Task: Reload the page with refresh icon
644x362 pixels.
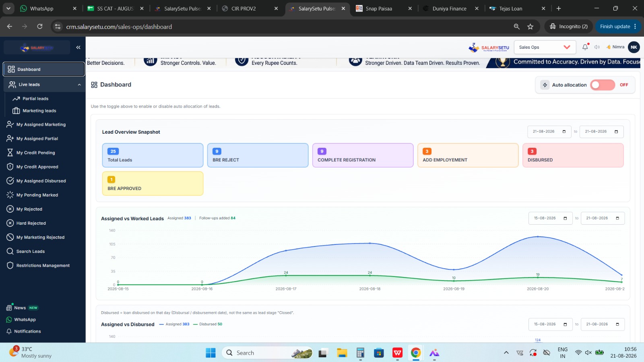Action: (x=40, y=27)
